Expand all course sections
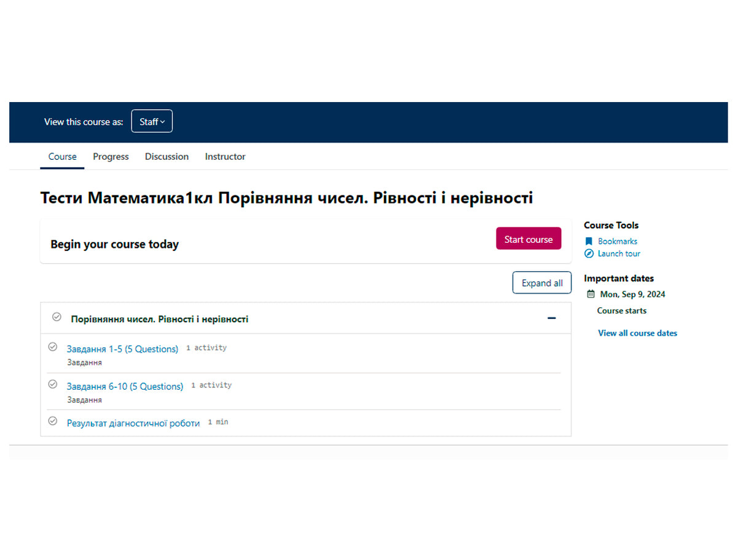Screen dimensions: 746x560 pyautogui.click(x=541, y=283)
